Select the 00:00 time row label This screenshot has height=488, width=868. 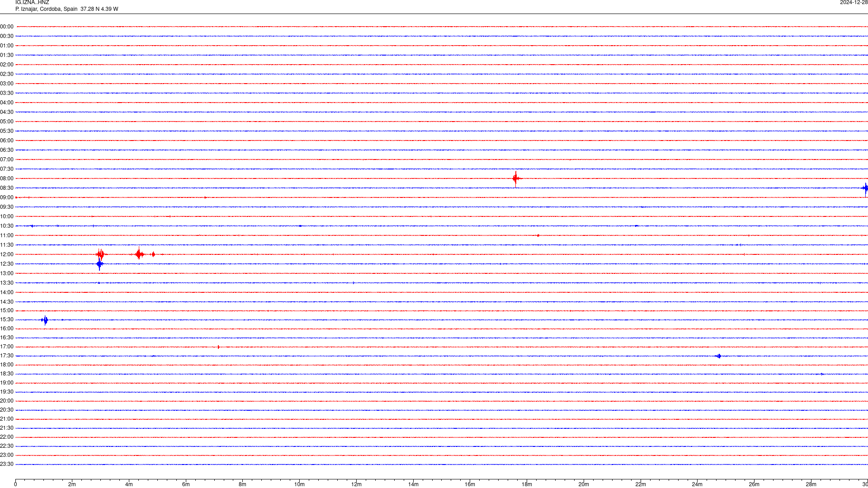pos(7,27)
